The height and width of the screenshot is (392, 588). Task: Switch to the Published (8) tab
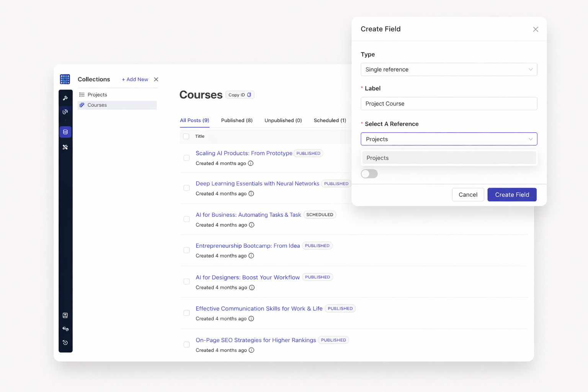coord(237,121)
